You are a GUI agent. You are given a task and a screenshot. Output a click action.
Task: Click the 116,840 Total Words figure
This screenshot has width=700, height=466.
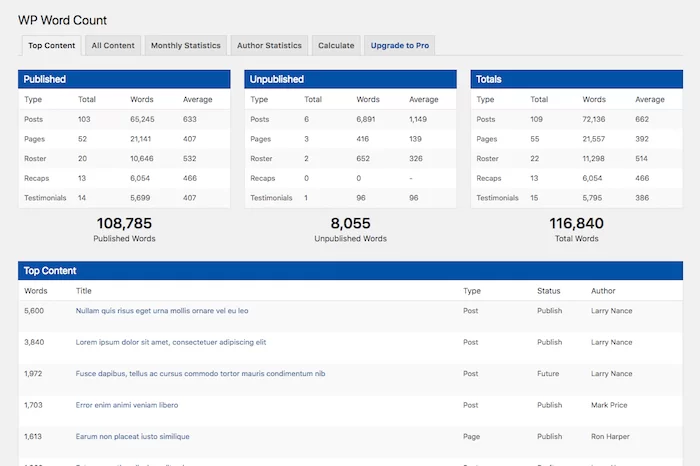tap(576, 224)
